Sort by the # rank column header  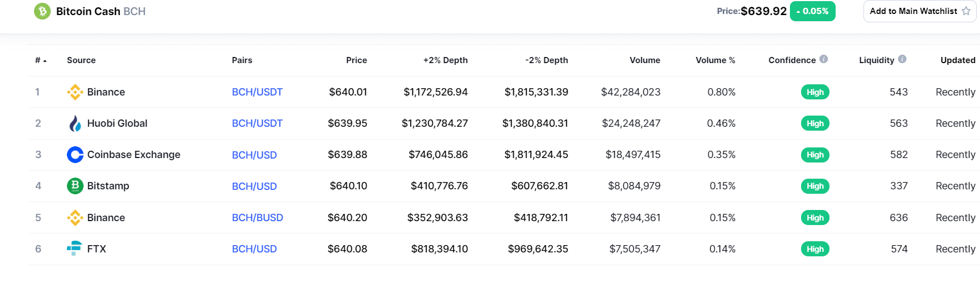[41, 60]
